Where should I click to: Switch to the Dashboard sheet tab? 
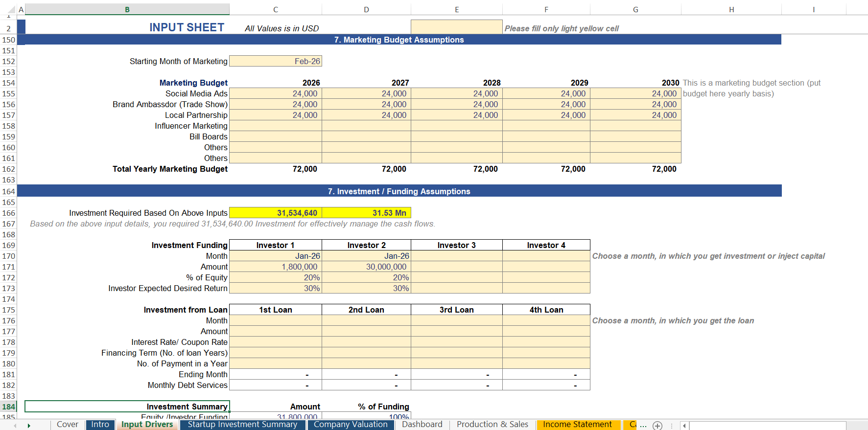(x=422, y=425)
